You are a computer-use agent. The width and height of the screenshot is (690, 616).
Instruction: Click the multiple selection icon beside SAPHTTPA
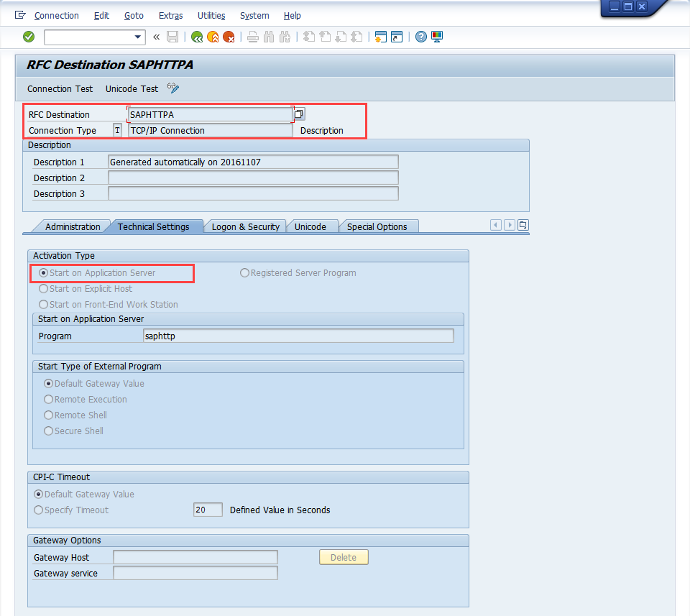pos(299,114)
